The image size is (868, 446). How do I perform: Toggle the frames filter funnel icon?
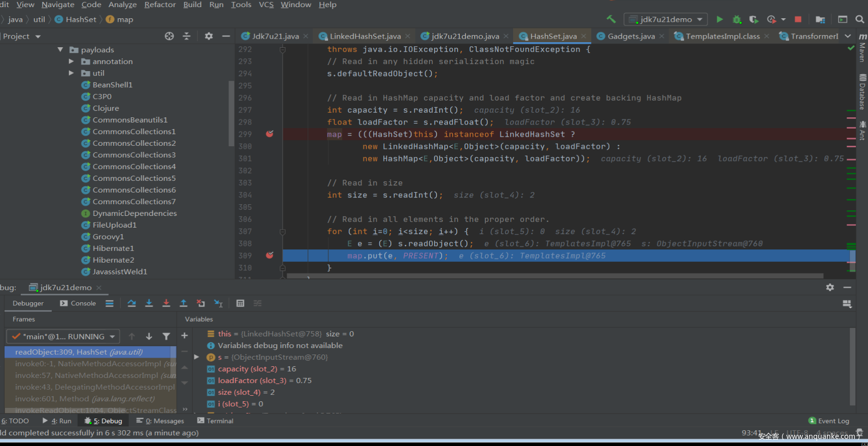pos(166,336)
